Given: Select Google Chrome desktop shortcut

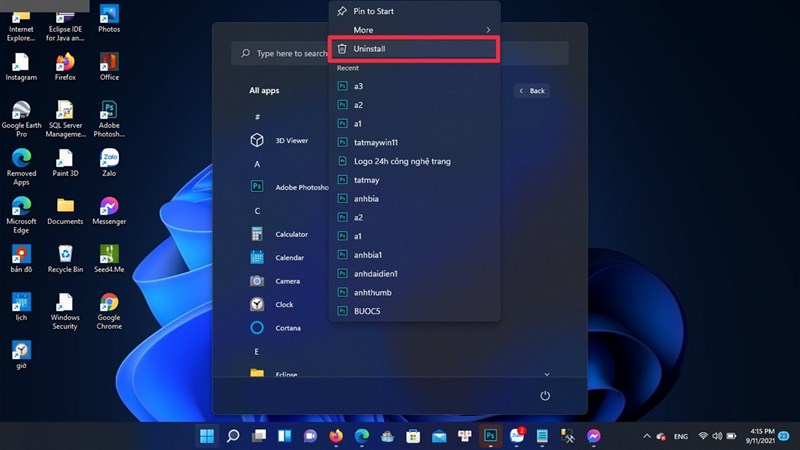Looking at the screenshot, I should click(x=109, y=308).
